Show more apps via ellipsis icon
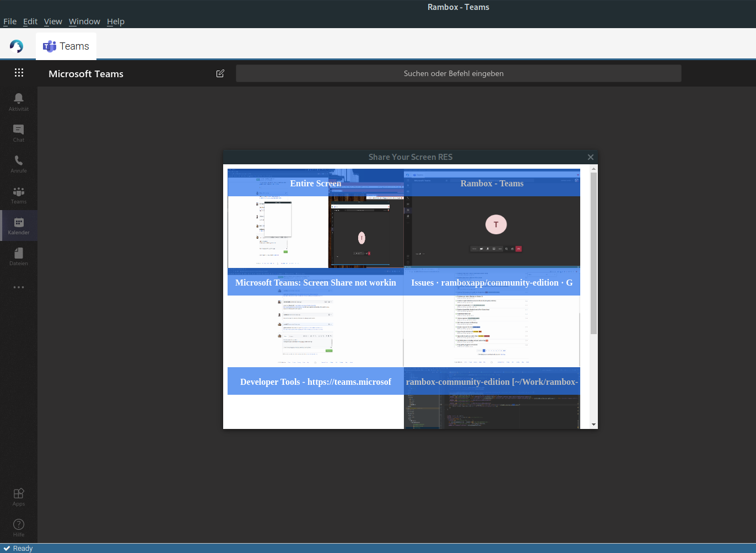The width and height of the screenshot is (756, 553). 19,287
